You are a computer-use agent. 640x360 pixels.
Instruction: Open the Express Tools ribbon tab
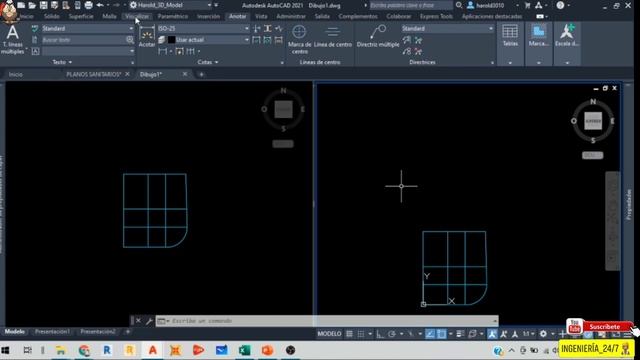click(x=436, y=16)
